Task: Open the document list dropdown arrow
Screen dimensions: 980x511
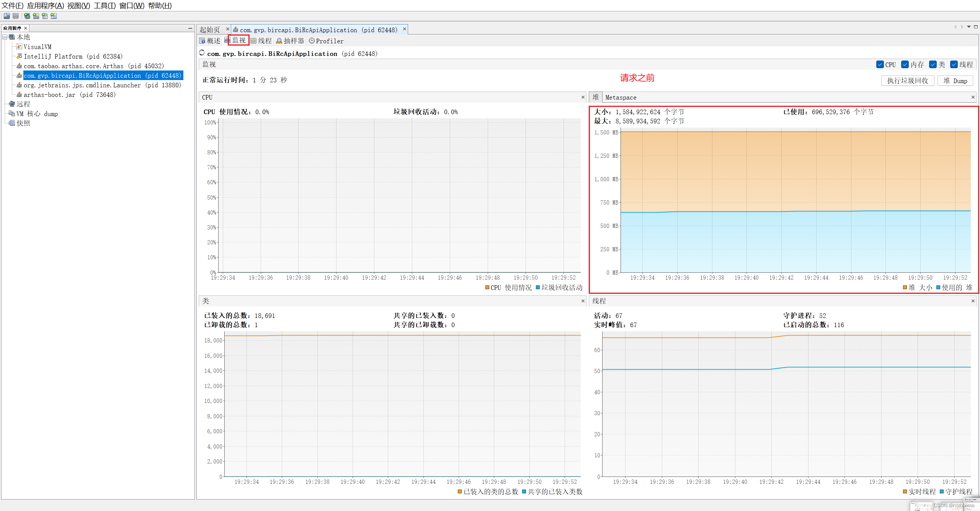Action: (969, 27)
